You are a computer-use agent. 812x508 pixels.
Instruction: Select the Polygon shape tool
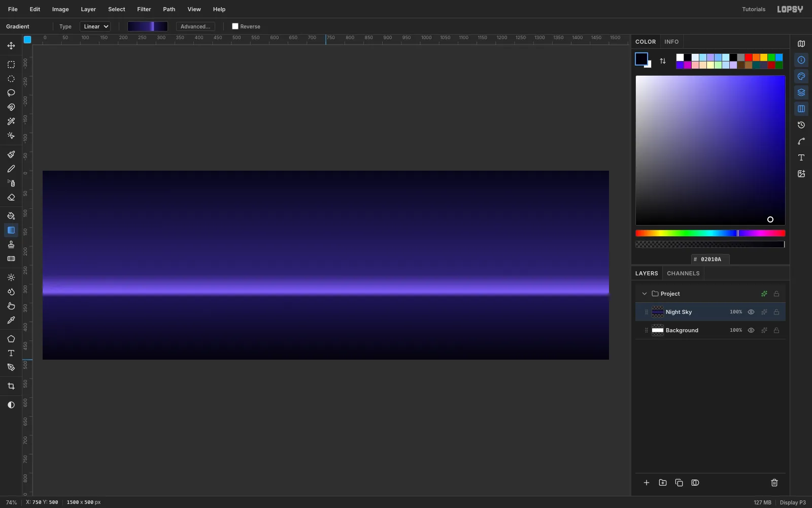[x=11, y=339]
